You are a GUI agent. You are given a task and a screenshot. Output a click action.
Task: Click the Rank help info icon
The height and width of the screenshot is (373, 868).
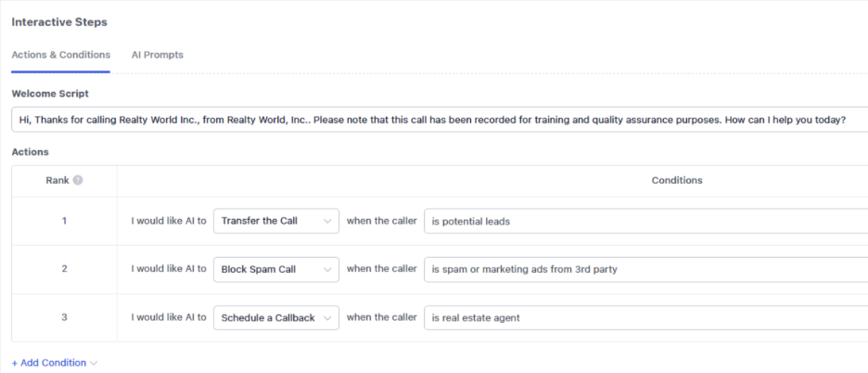(78, 180)
